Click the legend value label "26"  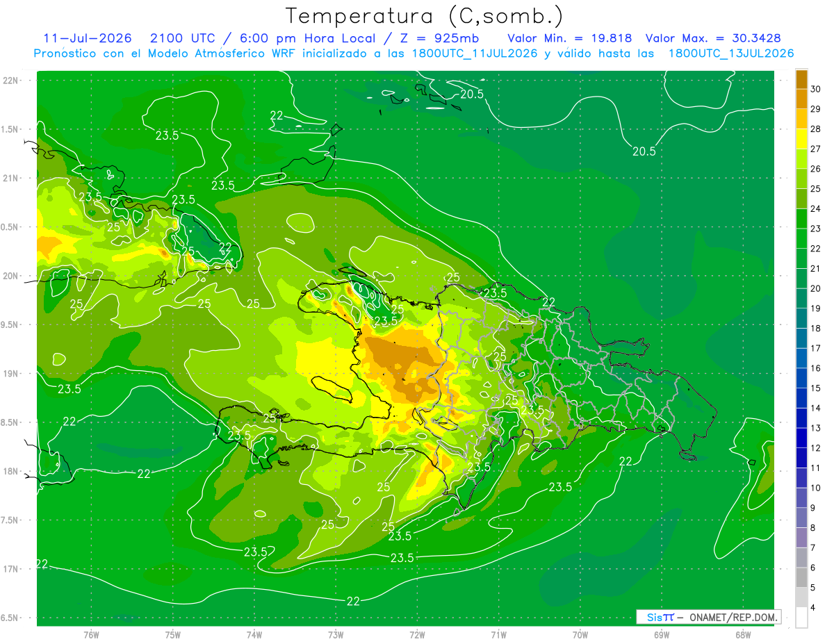point(817,169)
